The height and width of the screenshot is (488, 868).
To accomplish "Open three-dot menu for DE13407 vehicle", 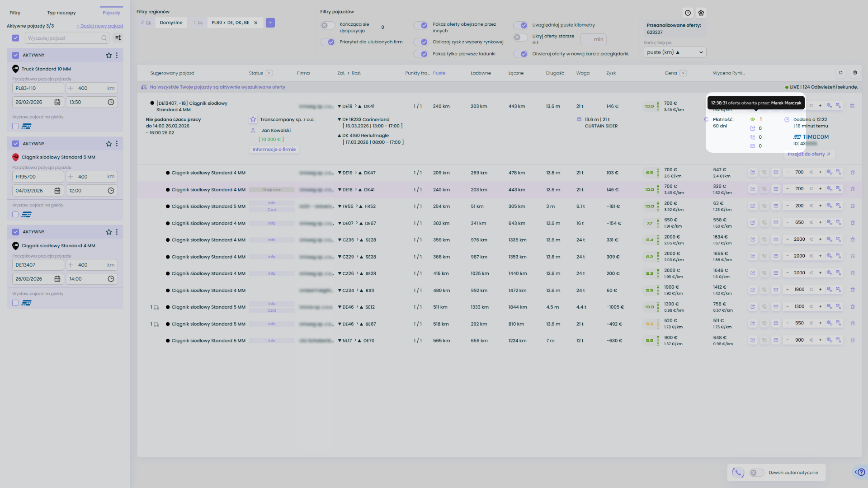I will pyautogui.click(x=117, y=232).
